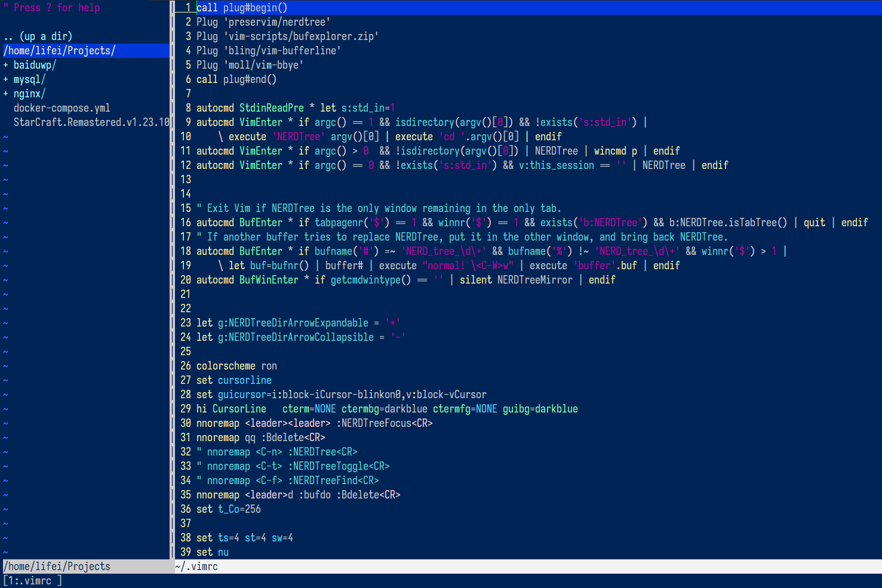Screen dimensions: 882x588
Task: Select the baiduwp/ folder name
Action: pos(35,65)
